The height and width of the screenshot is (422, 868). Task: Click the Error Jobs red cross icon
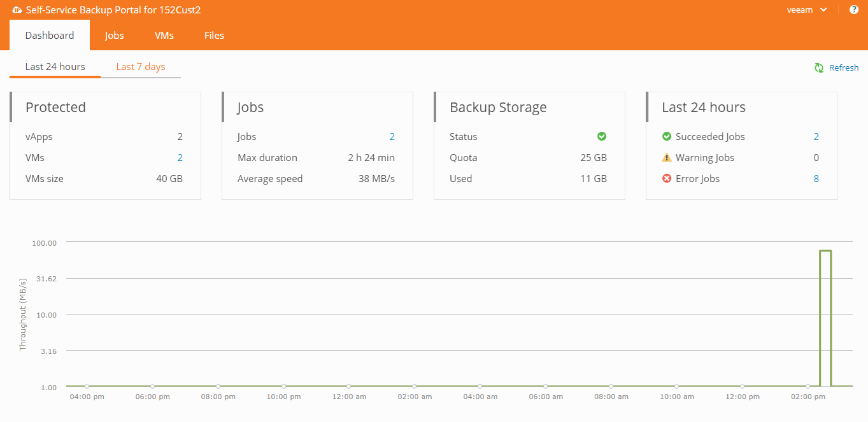pyautogui.click(x=667, y=179)
